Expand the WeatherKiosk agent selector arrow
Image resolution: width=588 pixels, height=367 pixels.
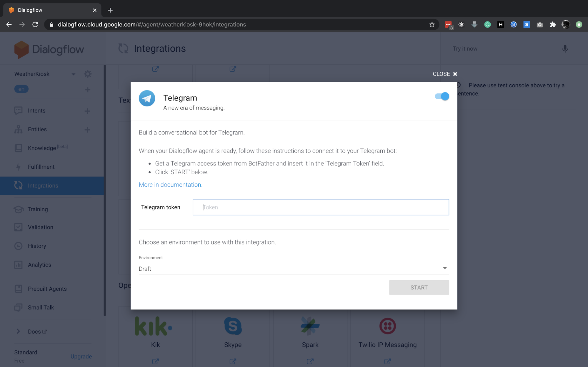click(73, 74)
